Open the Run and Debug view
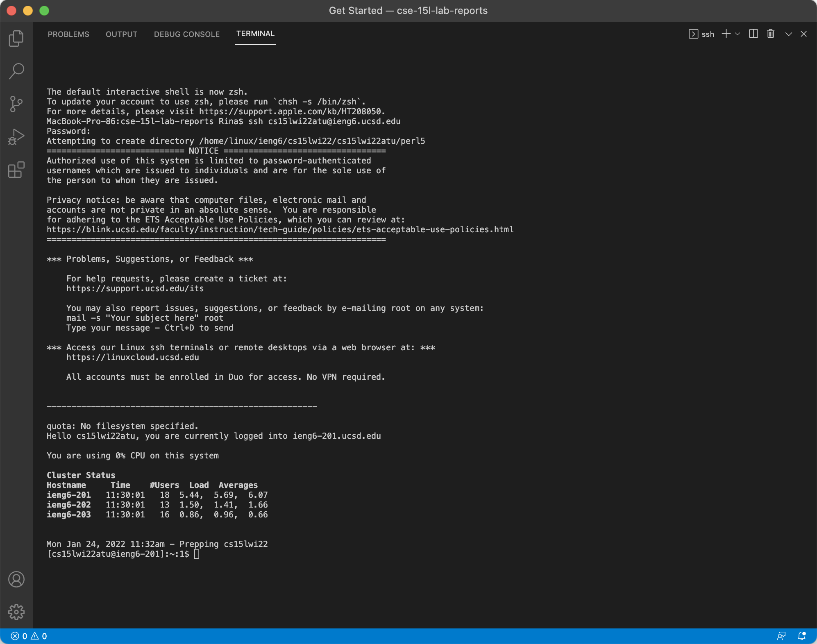Image resolution: width=817 pixels, height=644 pixels. click(16, 137)
